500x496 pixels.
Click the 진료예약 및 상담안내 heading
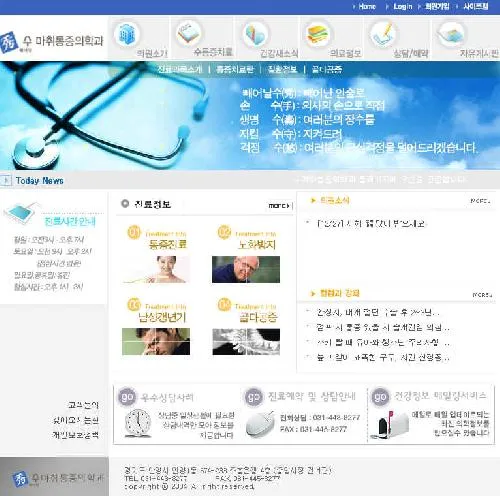pos(312,396)
